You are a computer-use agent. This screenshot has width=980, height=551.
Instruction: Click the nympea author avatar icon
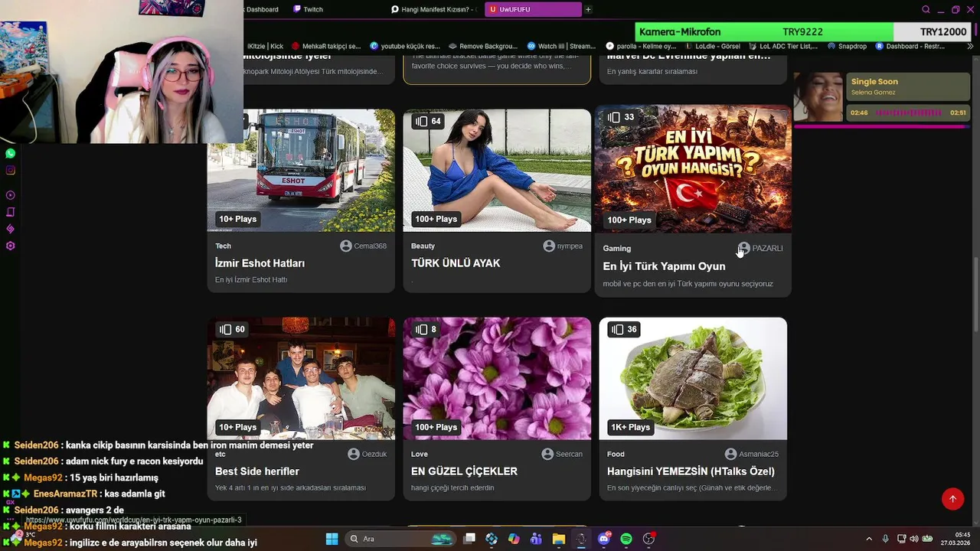(549, 246)
